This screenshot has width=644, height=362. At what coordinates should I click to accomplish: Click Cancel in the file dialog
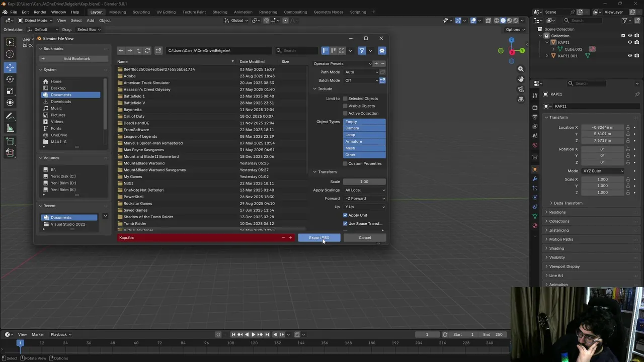pos(365,238)
